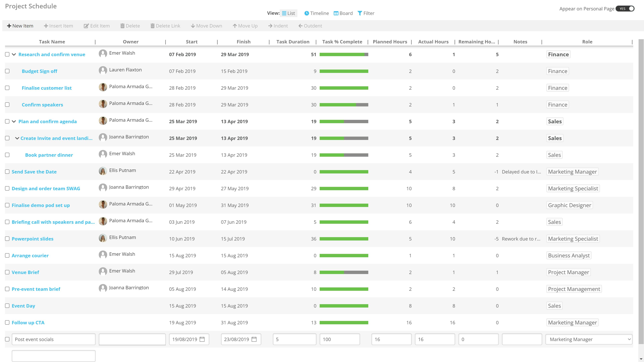Check the Research and confirm venue checkbox
The image size is (644, 362).
(x=7, y=54)
